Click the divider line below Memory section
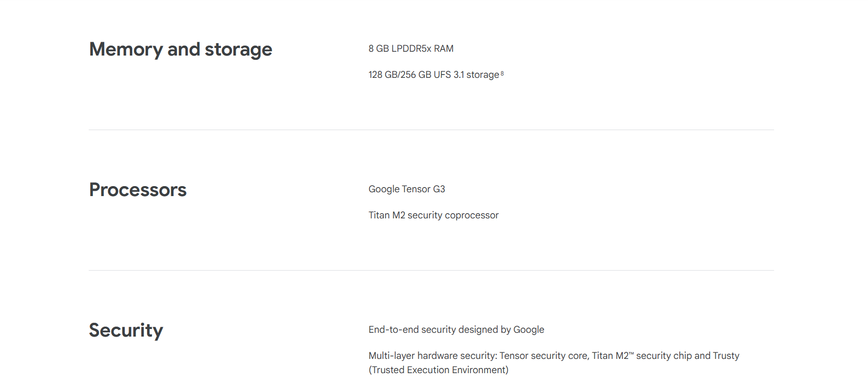868x376 pixels. point(431,130)
